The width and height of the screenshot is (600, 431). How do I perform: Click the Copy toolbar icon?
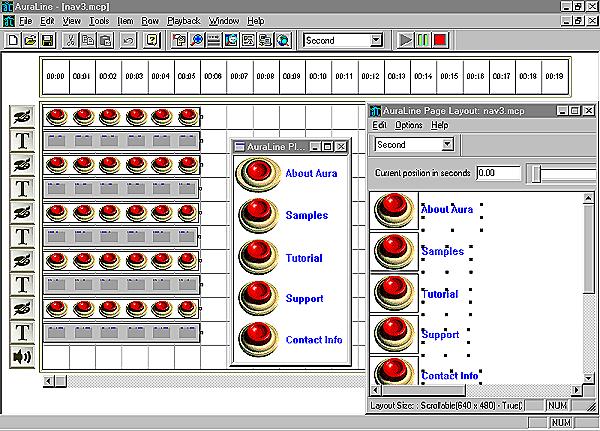pyautogui.click(x=88, y=40)
